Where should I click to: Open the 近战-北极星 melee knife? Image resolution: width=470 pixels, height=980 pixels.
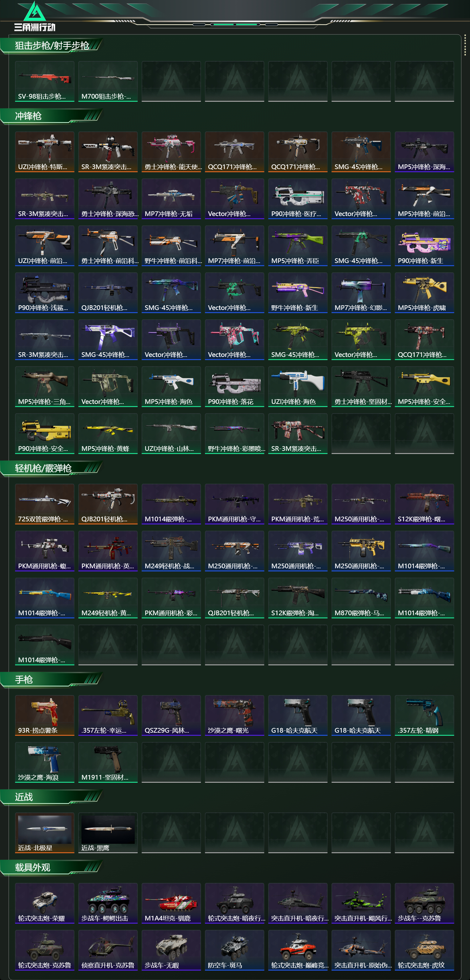[44, 833]
